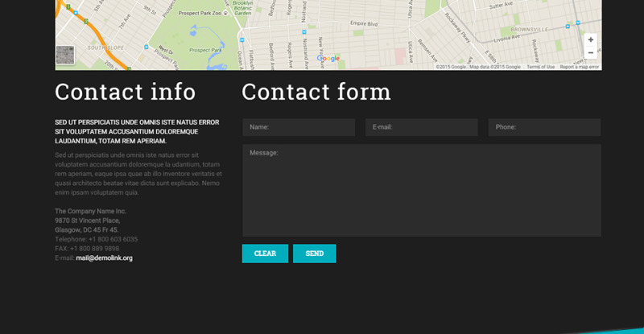Select the Contact form heading
The width and height of the screenshot is (644, 334).
pos(316,92)
